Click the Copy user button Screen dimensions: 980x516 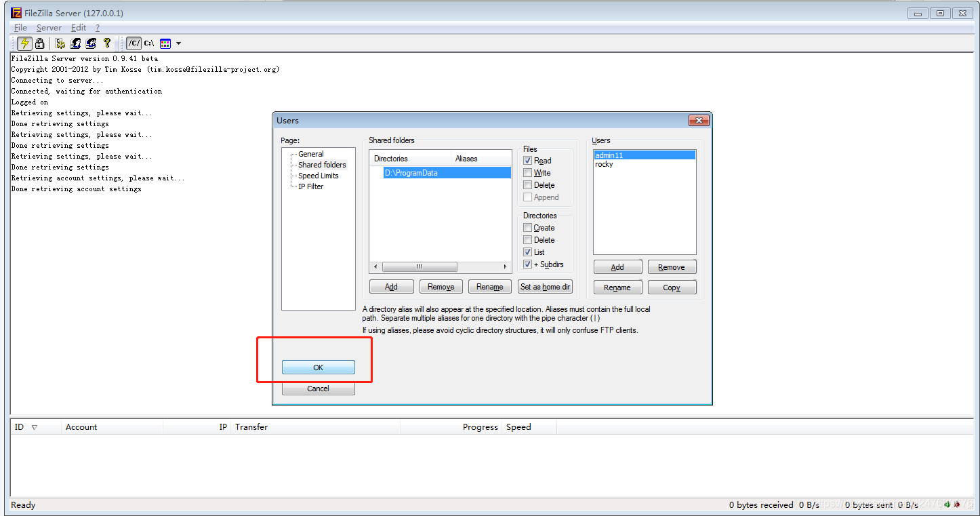pos(672,287)
